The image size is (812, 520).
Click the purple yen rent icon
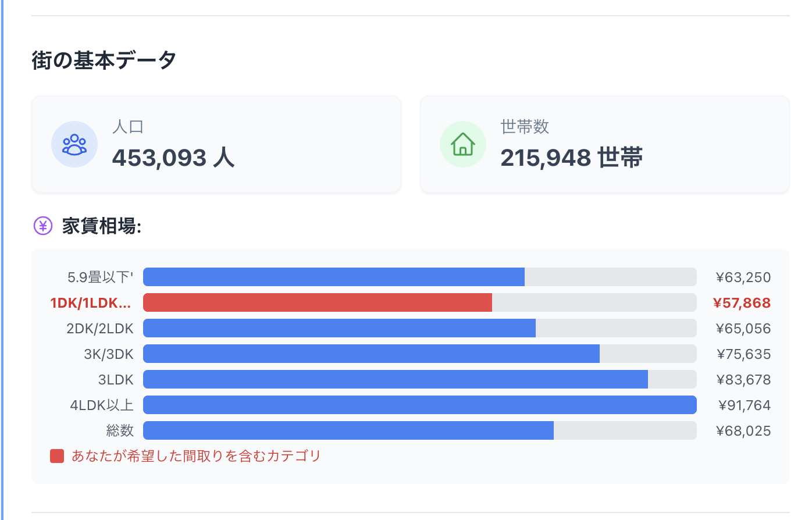tap(43, 226)
